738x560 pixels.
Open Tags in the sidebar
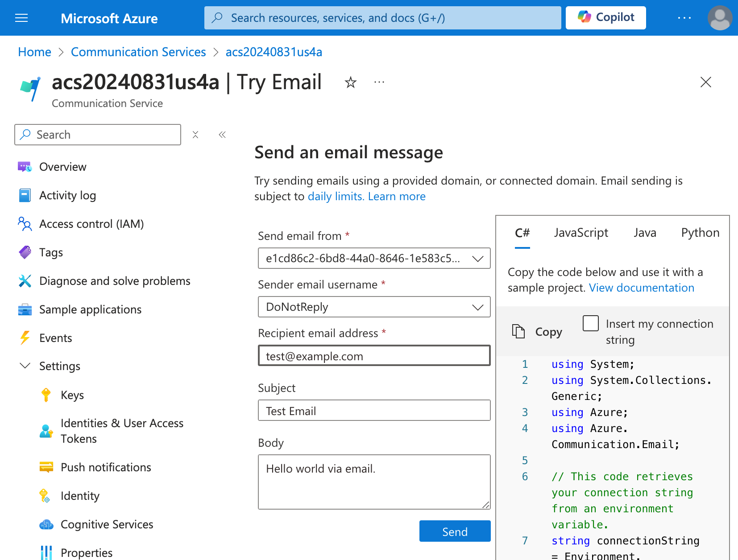[51, 252]
